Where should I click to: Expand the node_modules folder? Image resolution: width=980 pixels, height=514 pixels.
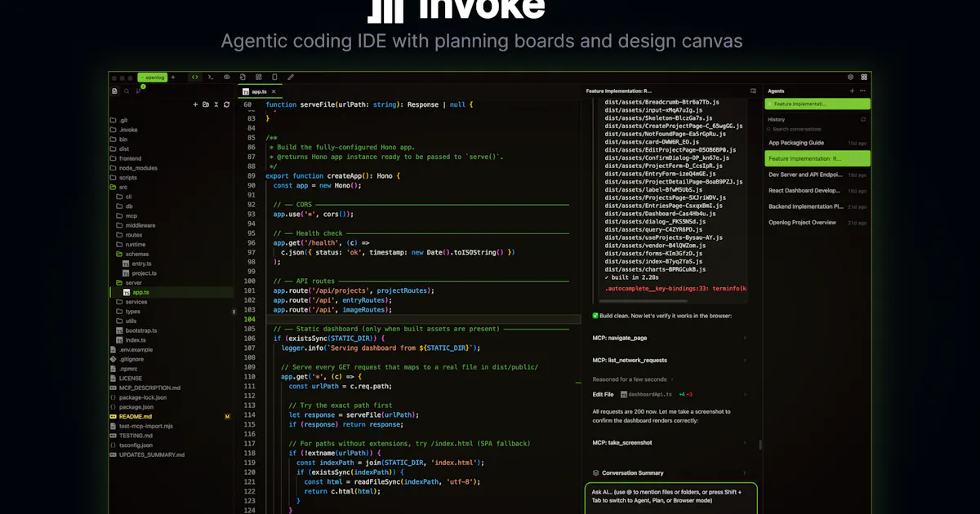[133, 168]
